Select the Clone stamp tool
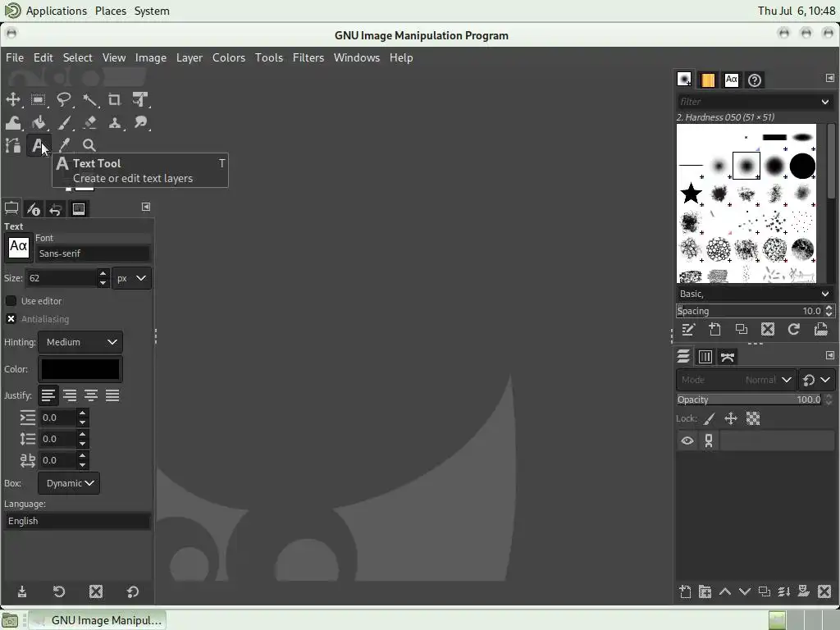This screenshot has width=840, height=630. click(x=115, y=123)
